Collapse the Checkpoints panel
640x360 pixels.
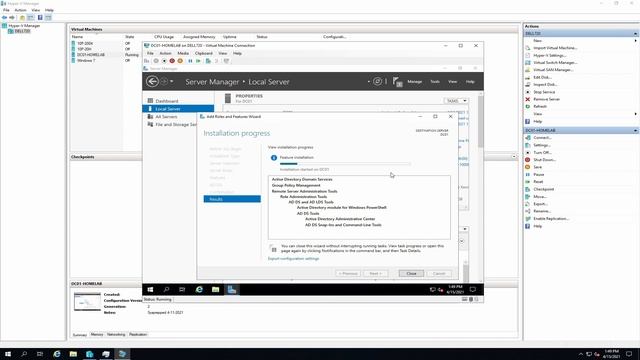point(514,157)
